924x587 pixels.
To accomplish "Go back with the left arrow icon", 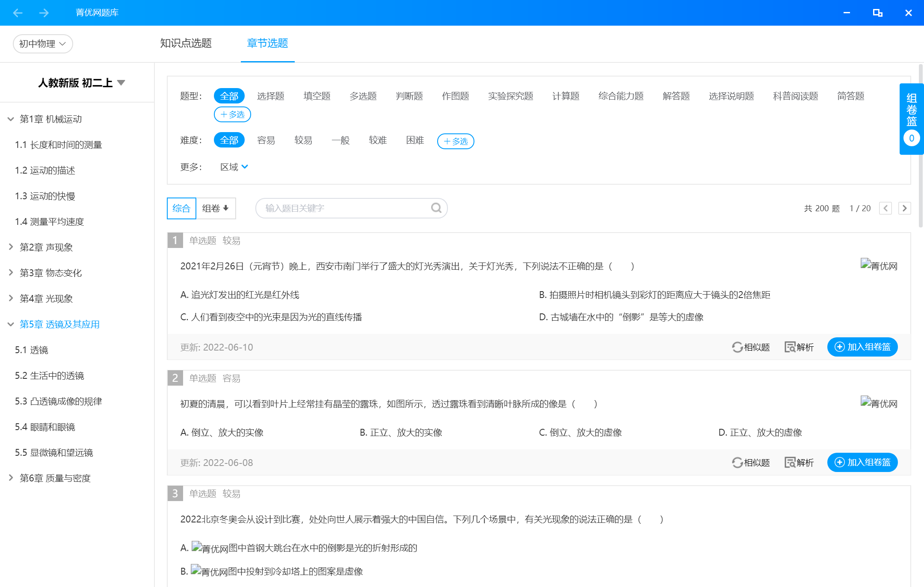I will [x=18, y=13].
